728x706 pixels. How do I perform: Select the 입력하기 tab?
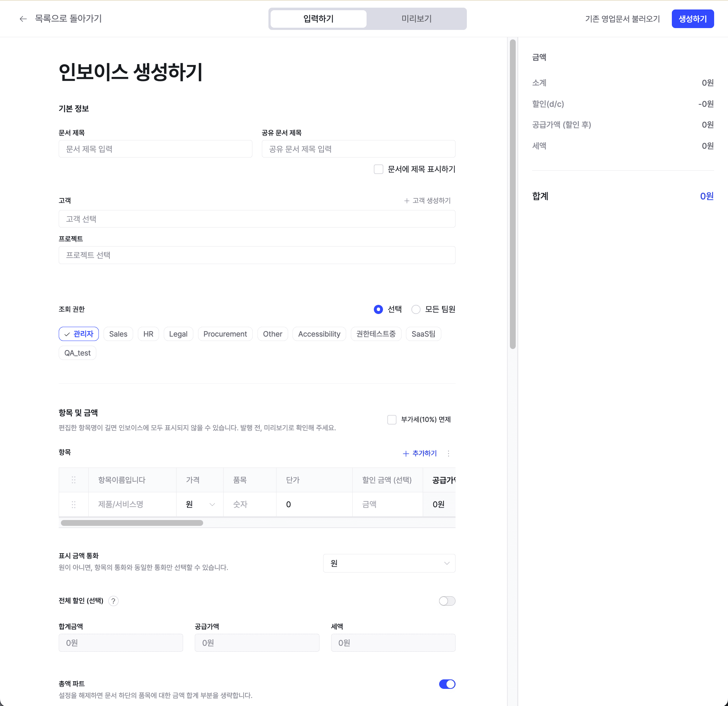tap(318, 19)
